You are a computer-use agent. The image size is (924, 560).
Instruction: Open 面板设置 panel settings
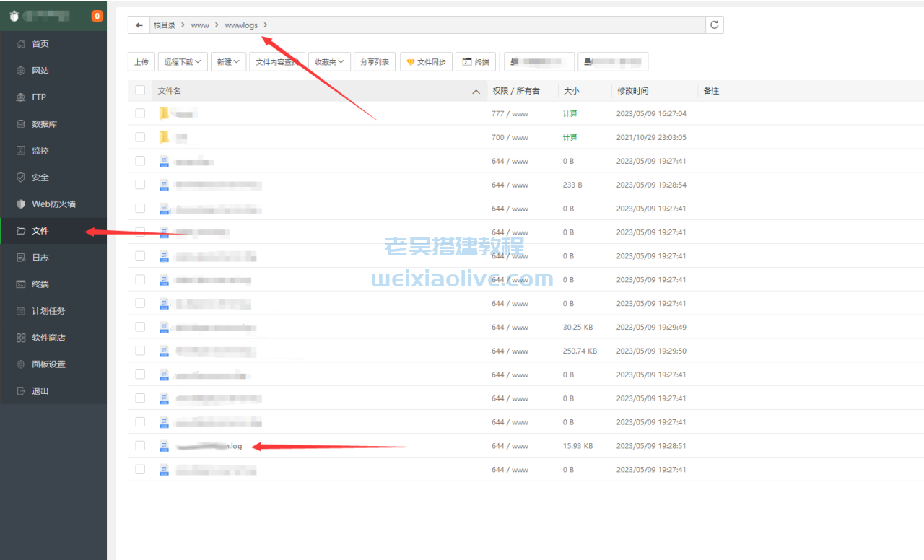click(48, 364)
